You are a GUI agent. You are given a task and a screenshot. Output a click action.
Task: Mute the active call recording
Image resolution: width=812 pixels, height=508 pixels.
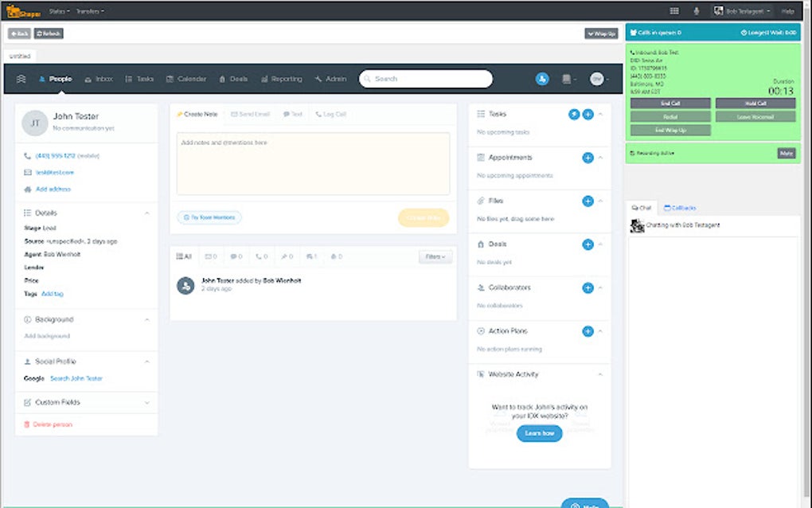[x=786, y=153]
